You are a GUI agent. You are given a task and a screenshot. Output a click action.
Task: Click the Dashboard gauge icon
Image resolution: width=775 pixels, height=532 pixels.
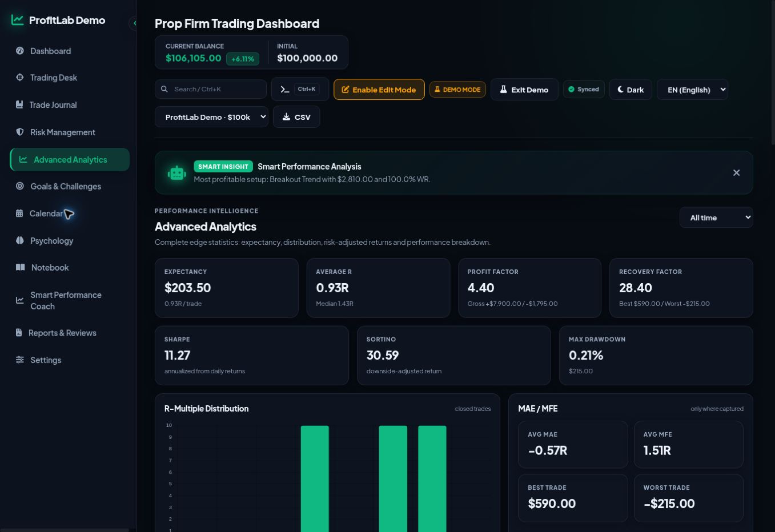[x=20, y=51]
